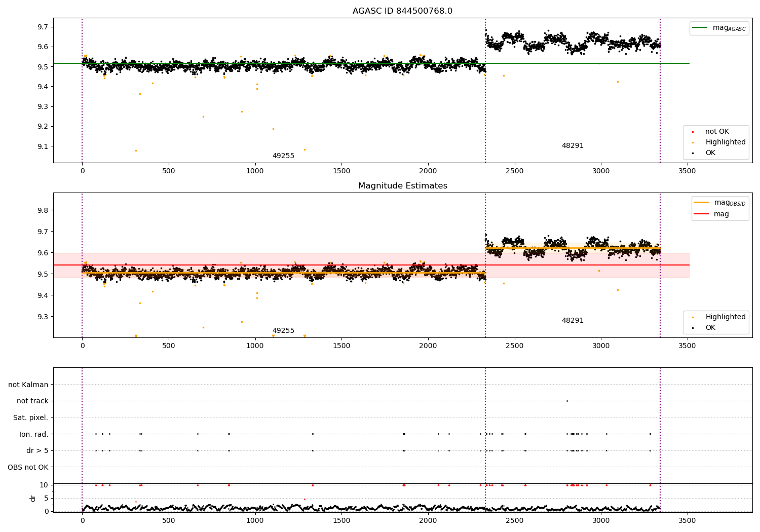760x532 pixels.
Task: Click the red 'not OK' legend marker
Action: 693,132
